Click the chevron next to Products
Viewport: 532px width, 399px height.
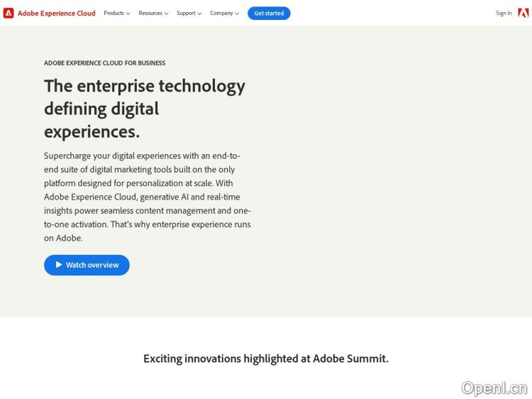click(128, 13)
